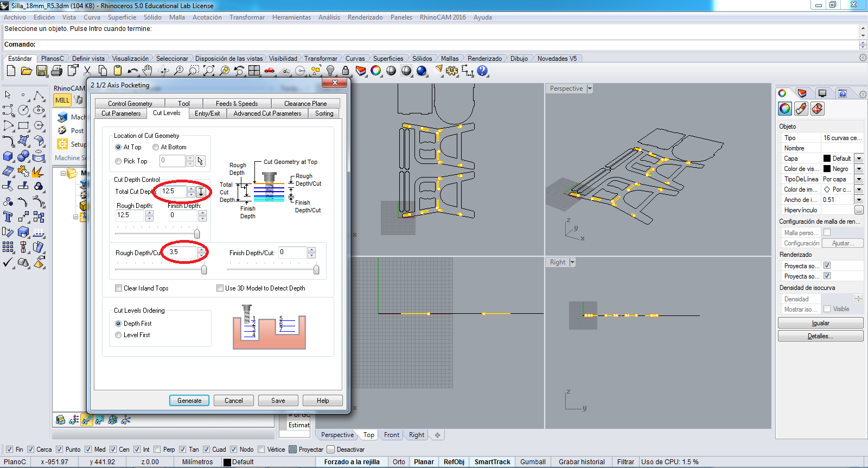Select the At Top radio option
868x468 pixels.
(x=118, y=147)
